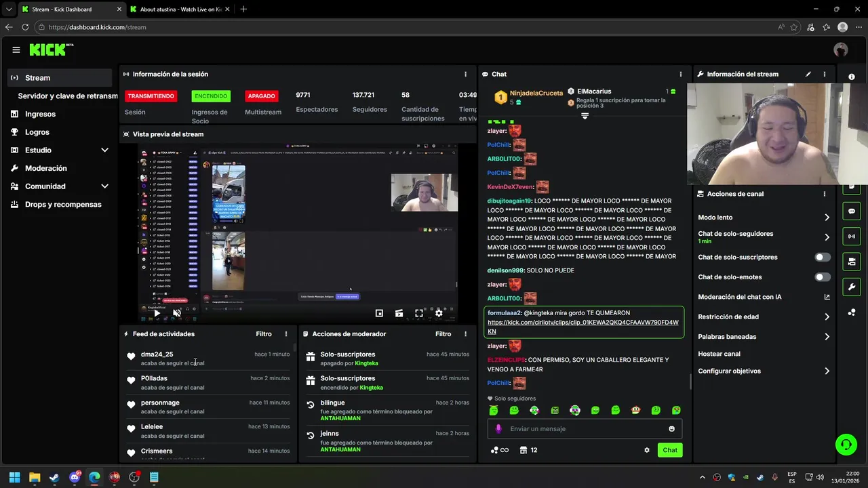This screenshot has height=488, width=868.
Task: Send message with the green Chat button
Action: [x=670, y=450]
